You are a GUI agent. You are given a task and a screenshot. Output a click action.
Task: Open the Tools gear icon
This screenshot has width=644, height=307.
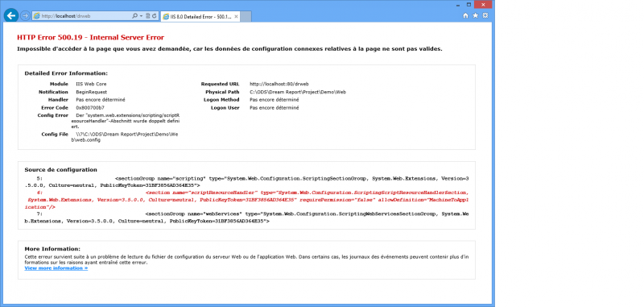tap(485, 15)
